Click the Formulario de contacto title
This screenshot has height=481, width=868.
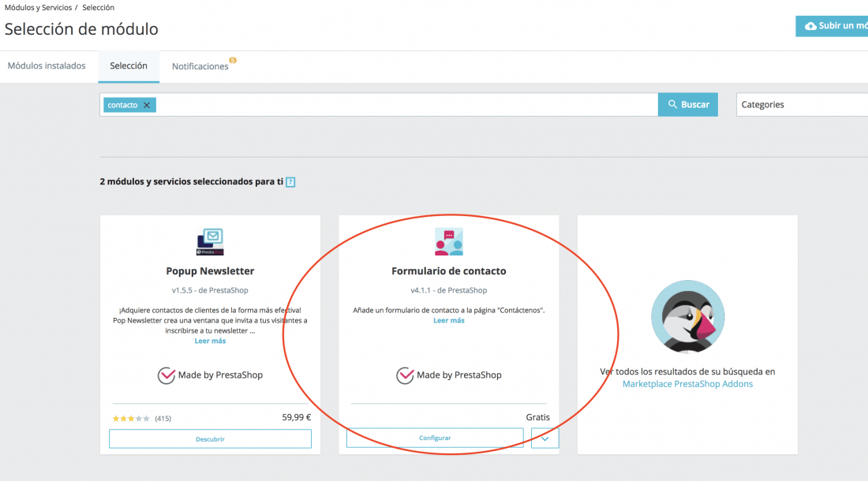449,271
